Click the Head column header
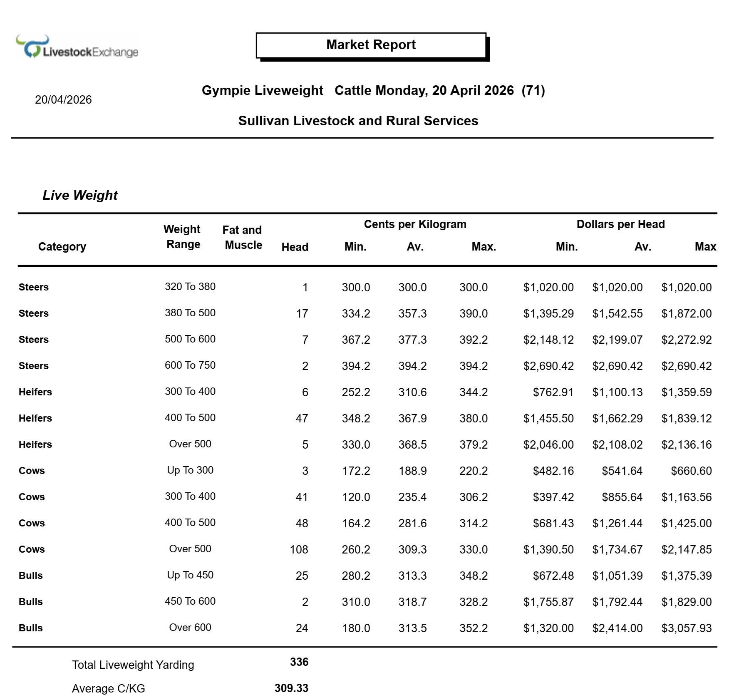 (295, 247)
